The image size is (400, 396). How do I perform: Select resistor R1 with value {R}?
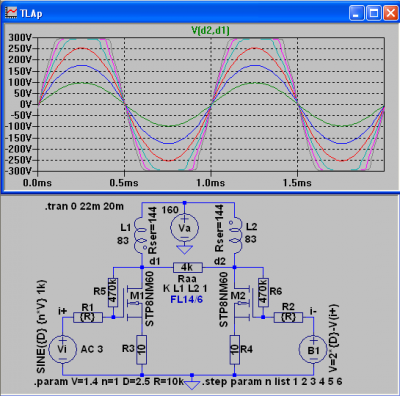(x=88, y=317)
